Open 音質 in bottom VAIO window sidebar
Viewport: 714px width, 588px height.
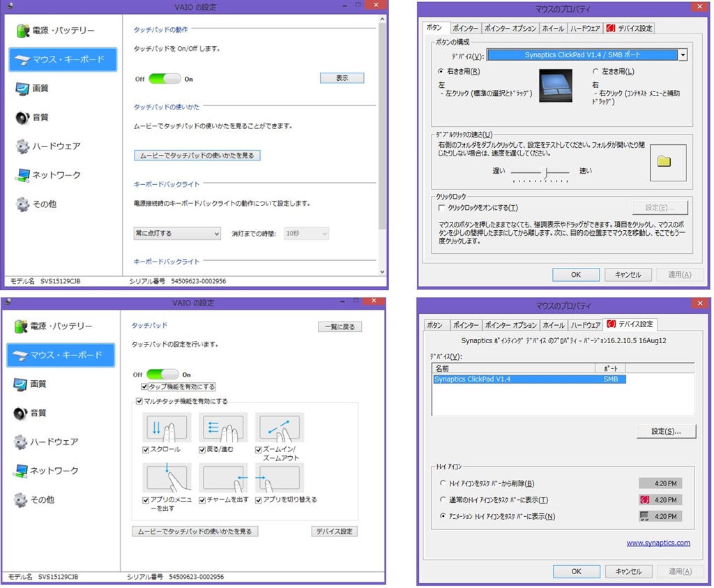[29, 413]
